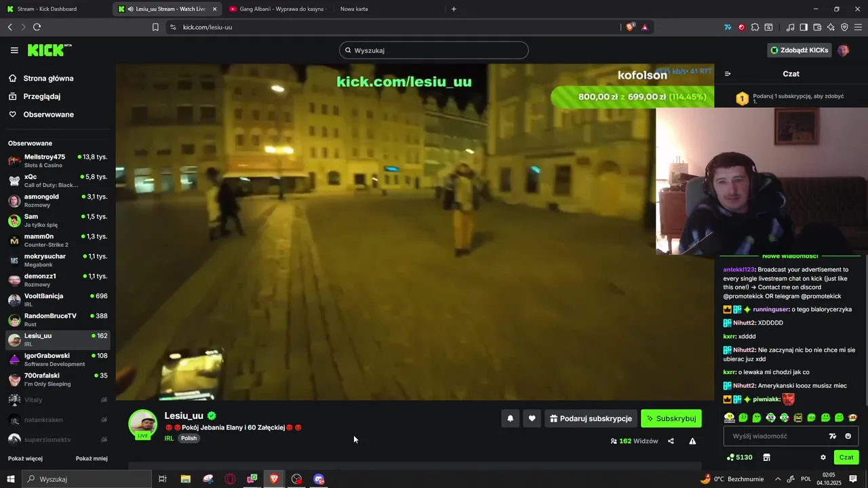The width and height of the screenshot is (868, 488).
Task: Open Opera GX from the taskbar
Action: 230,479
